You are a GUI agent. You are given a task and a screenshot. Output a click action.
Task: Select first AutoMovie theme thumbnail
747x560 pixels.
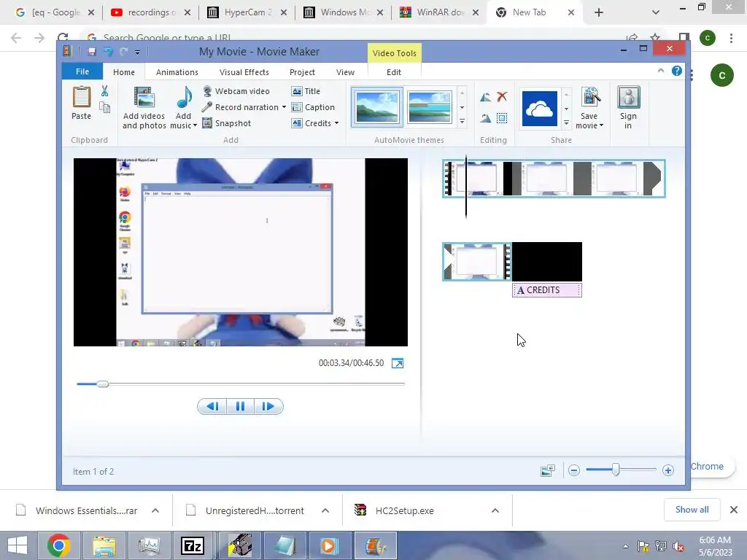(377, 107)
